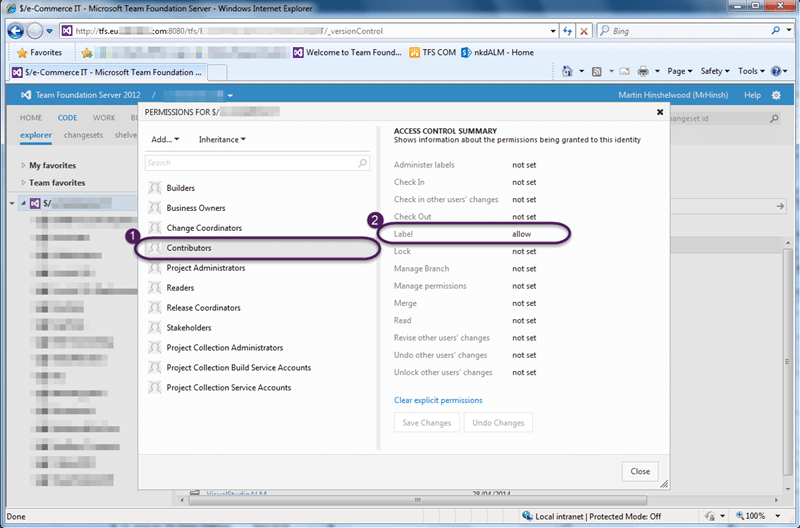Click the Clear explicit permissions link
The width and height of the screenshot is (800, 528).
tap(438, 400)
